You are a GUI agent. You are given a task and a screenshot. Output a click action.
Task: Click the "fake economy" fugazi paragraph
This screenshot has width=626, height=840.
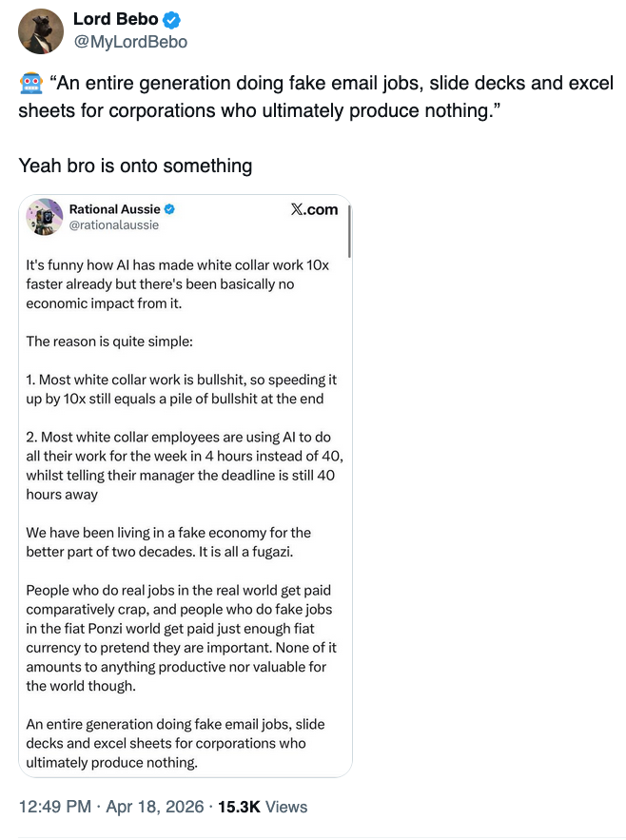coord(168,542)
